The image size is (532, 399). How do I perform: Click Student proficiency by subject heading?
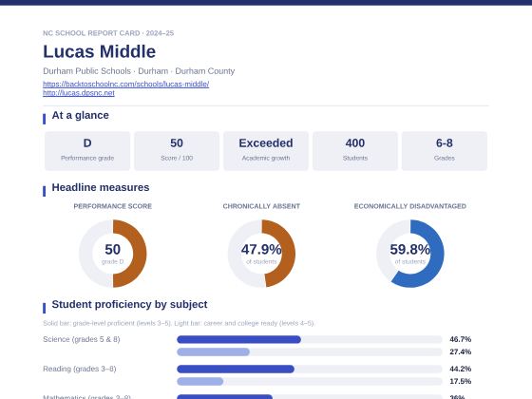[129, 304]
